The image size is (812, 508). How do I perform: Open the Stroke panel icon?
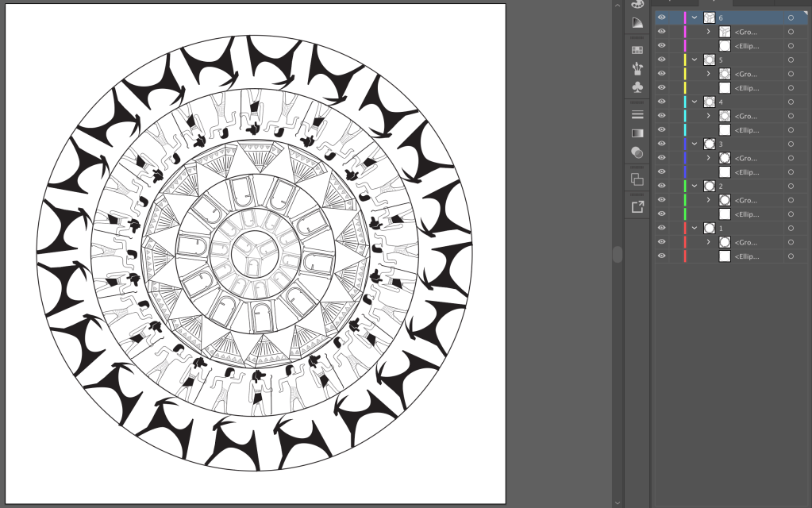pos(637,115)
